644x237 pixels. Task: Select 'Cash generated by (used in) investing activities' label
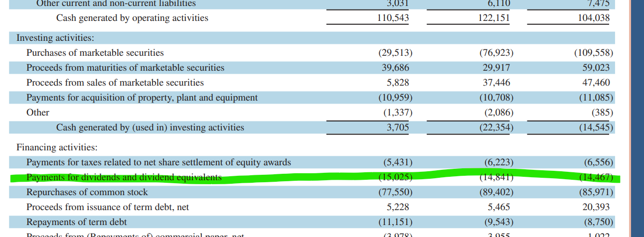tap(150, 127)
